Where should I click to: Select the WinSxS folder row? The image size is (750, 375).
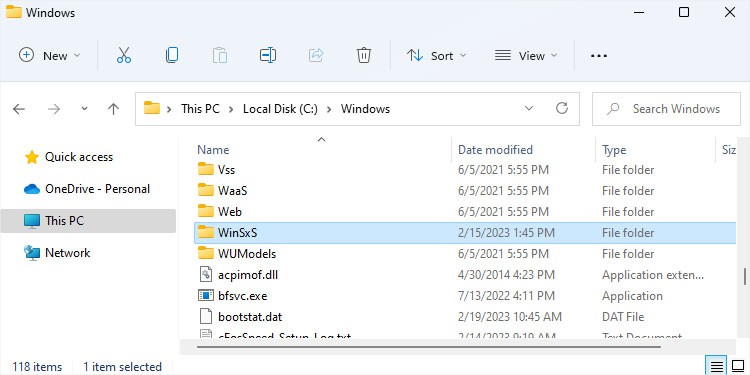(465, 232)
